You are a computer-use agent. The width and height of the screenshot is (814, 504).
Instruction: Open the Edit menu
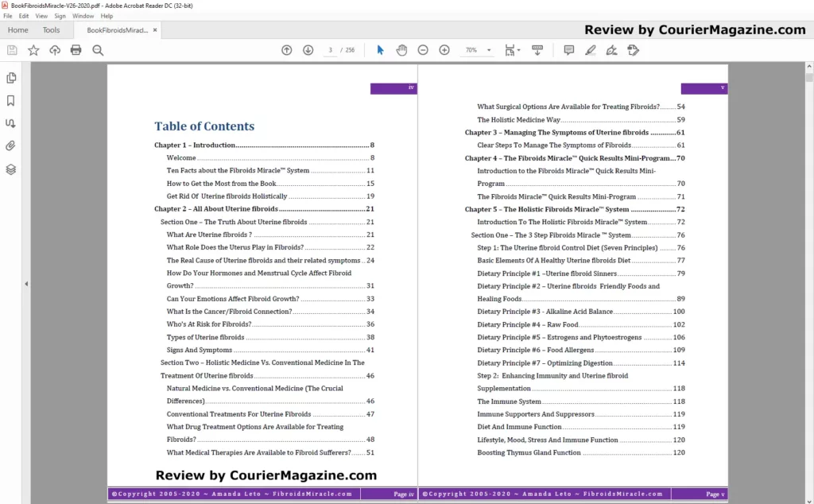click(24, 16)
